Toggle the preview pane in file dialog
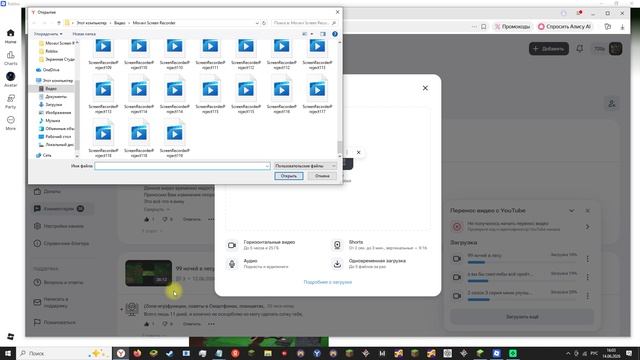This screenshot has height=360, width=640. coord(323,34)
